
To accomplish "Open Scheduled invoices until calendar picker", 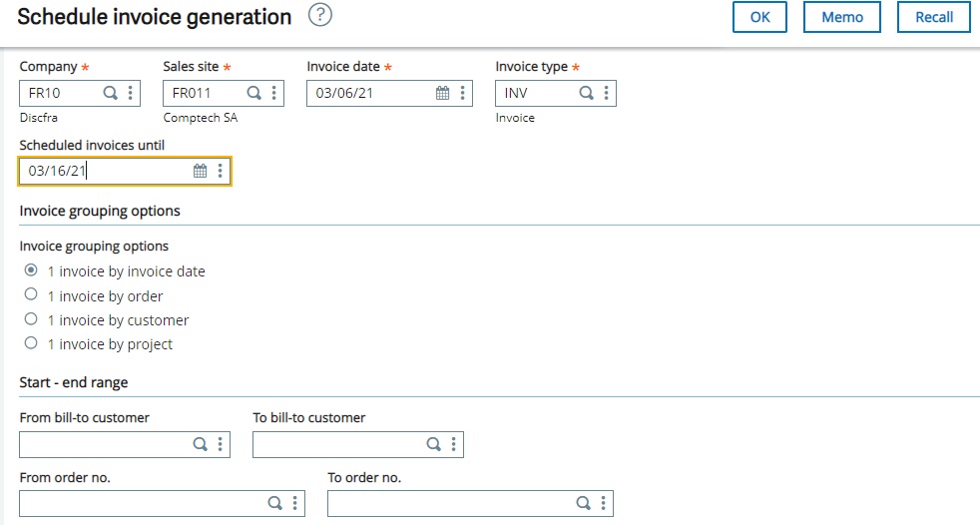I will click(200, 171).
